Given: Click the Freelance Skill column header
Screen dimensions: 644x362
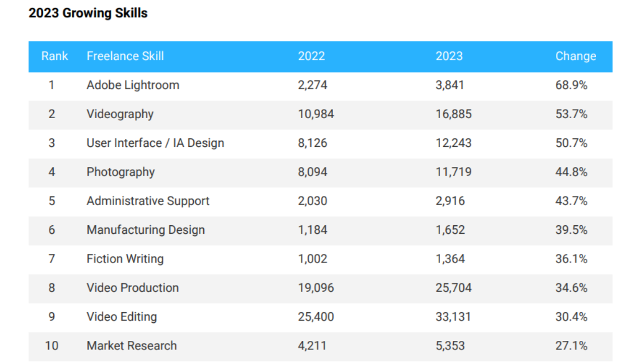Looking at the screenshot, I should [x=125, y=56].
